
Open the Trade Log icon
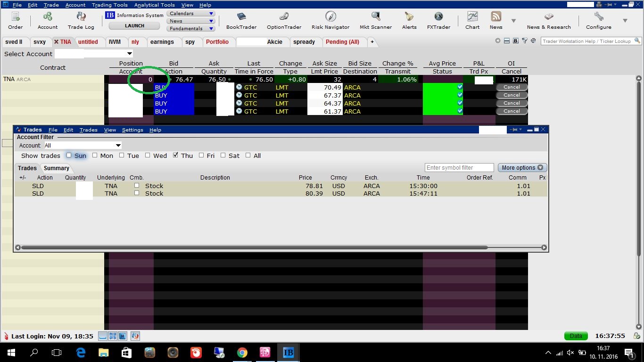pyautogui.click(x=81, y=21)
